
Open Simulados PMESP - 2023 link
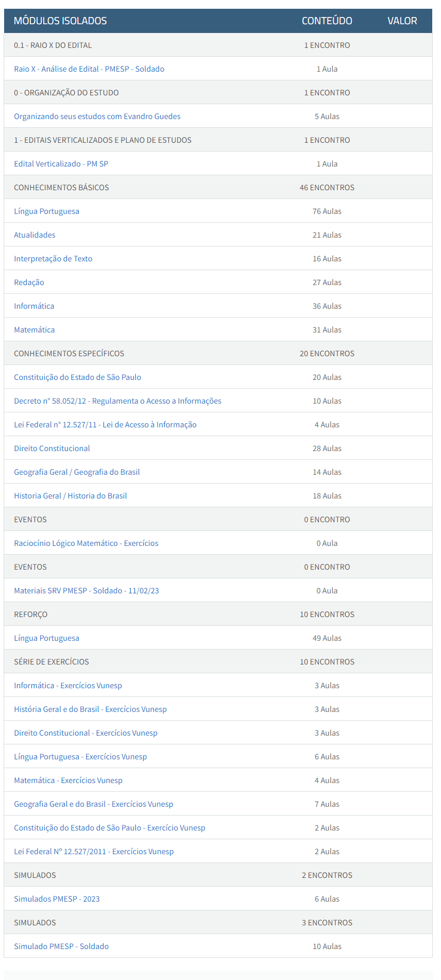(x=57, y=899)
